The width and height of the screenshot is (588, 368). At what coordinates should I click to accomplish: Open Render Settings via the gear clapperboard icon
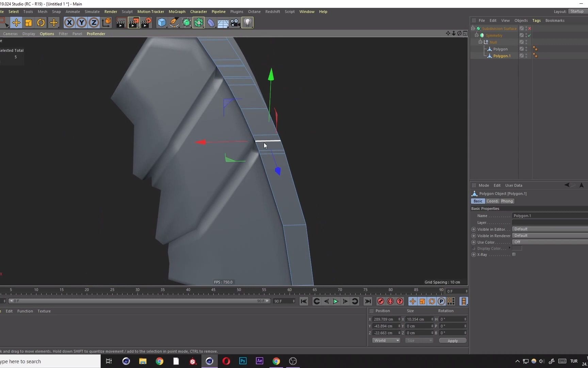[x=147, y=22]
